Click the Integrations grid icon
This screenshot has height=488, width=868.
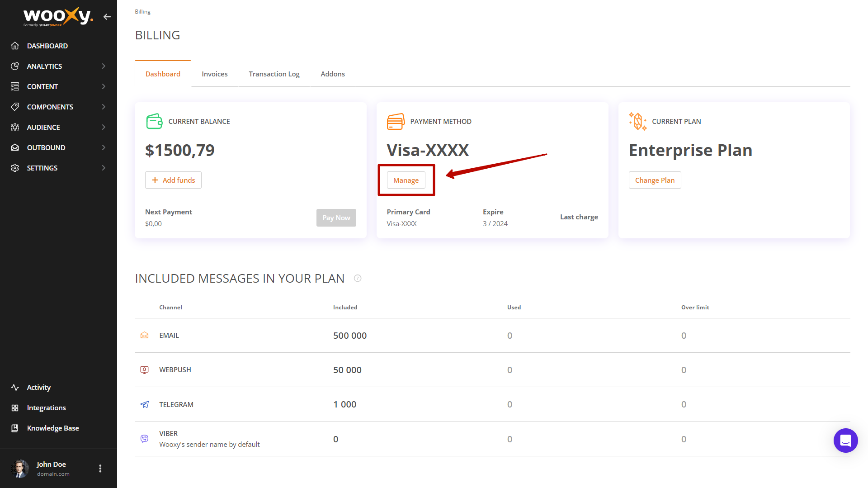point(15,407)
